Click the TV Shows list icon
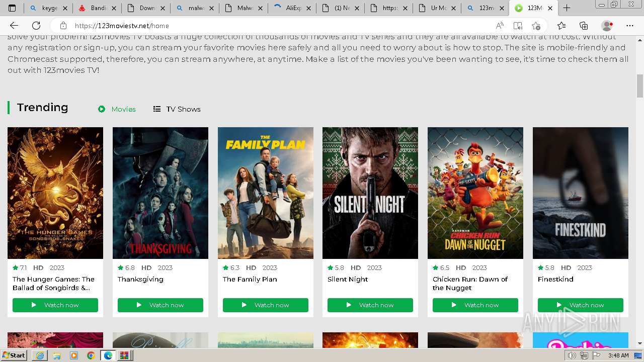This screenshot has width=644, height=362. point(157,109)
